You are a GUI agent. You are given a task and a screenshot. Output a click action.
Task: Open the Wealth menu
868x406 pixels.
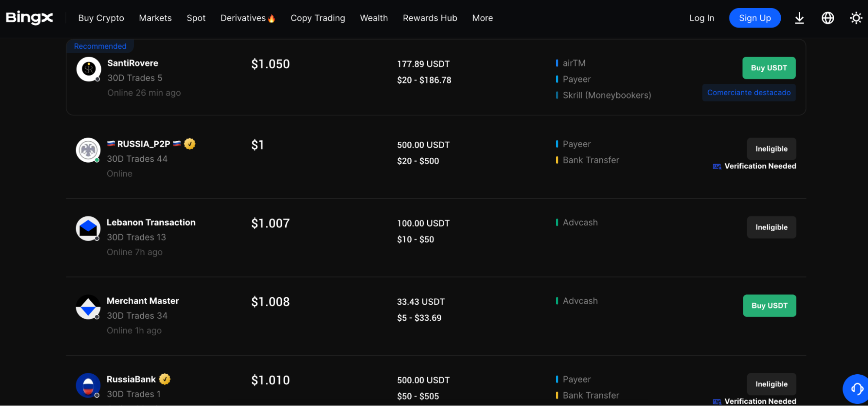[374, 18]
